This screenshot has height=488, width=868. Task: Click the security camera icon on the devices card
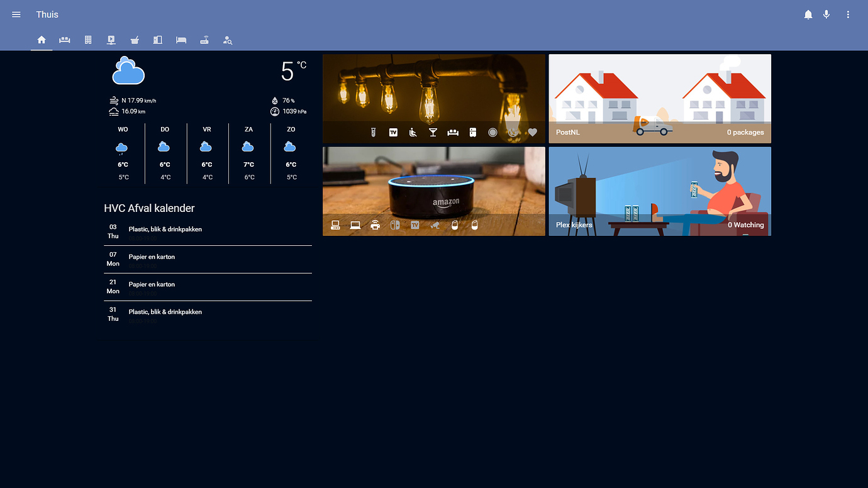pyautogui.click(x=435, y=225)
